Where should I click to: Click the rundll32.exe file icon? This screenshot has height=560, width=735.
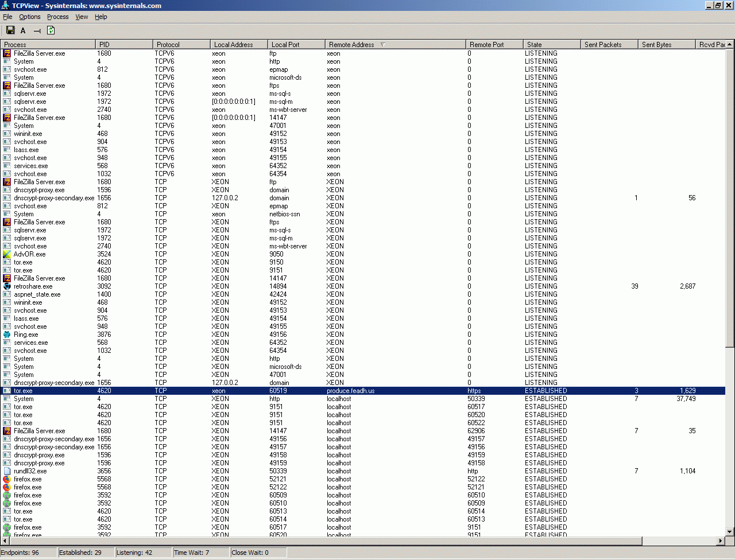tap(7, 471)
